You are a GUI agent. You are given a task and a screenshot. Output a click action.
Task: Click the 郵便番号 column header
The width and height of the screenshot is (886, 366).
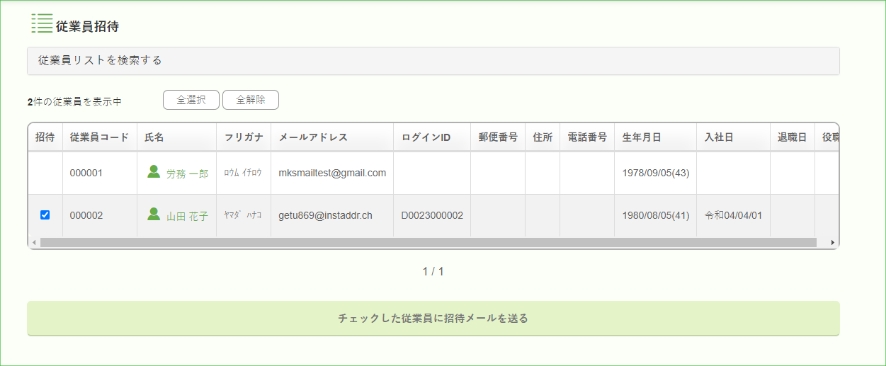click(x=498, y=137)
